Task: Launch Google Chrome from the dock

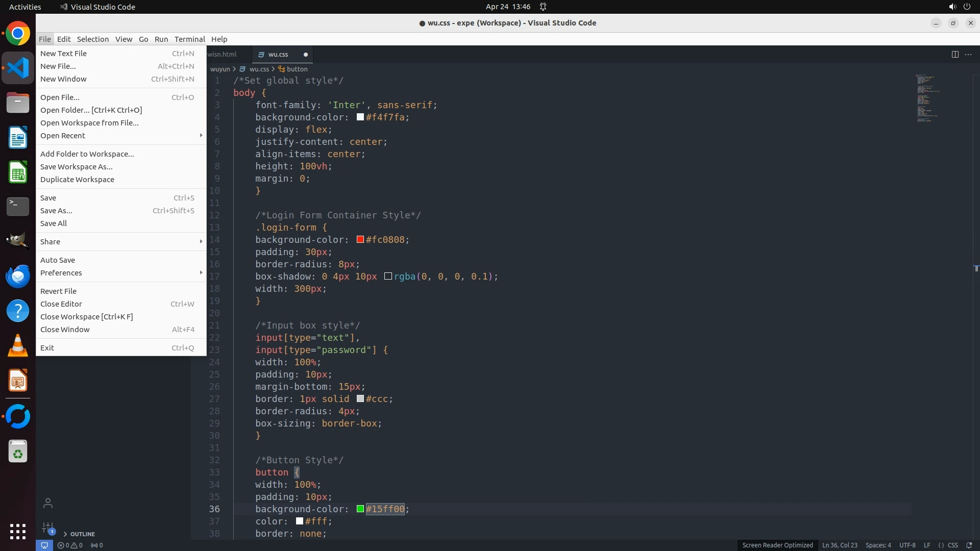Action: click(x=18, y=34)
